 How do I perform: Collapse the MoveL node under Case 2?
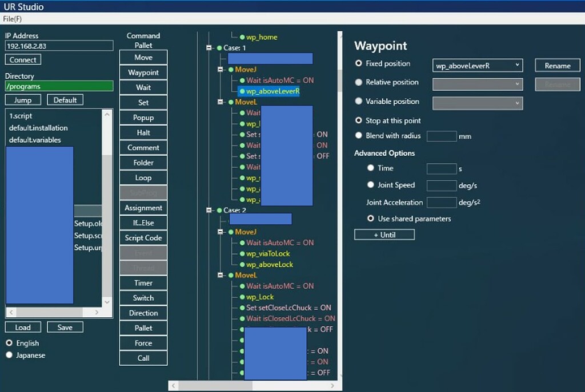coord(220,275)
